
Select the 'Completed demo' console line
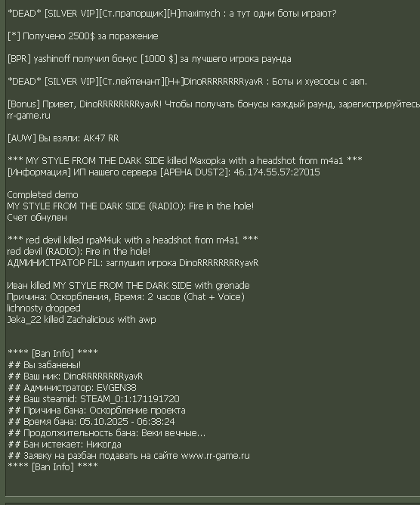pos(42,195)
